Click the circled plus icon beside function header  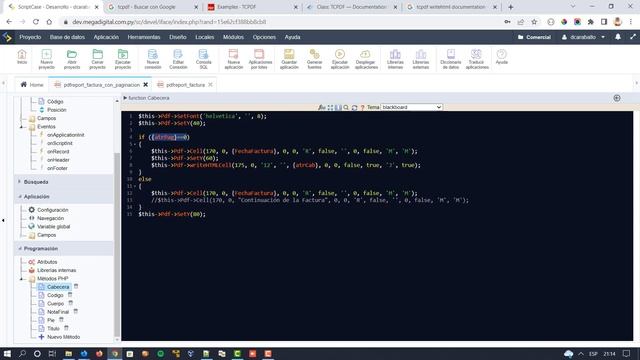617,98
